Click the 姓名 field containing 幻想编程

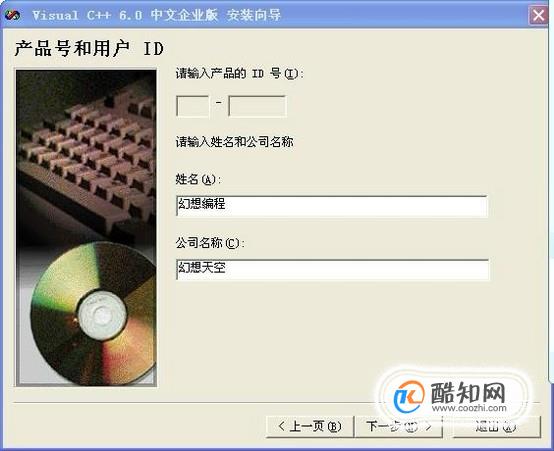[x=332, y=206]
